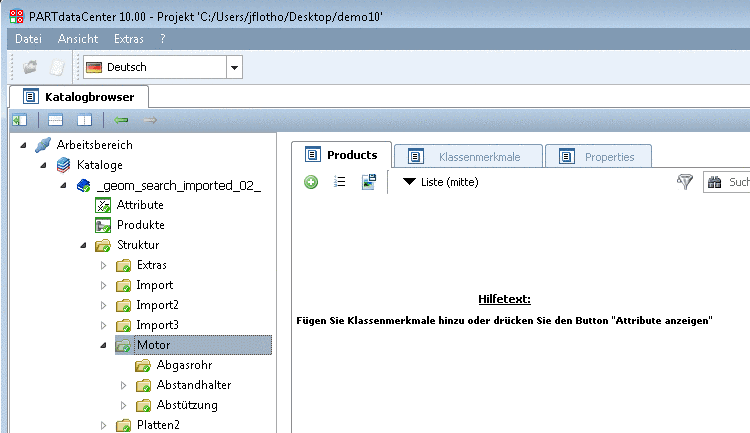Click the green add product icon
The image size is (750, 433).
click(x=311, y=182)
